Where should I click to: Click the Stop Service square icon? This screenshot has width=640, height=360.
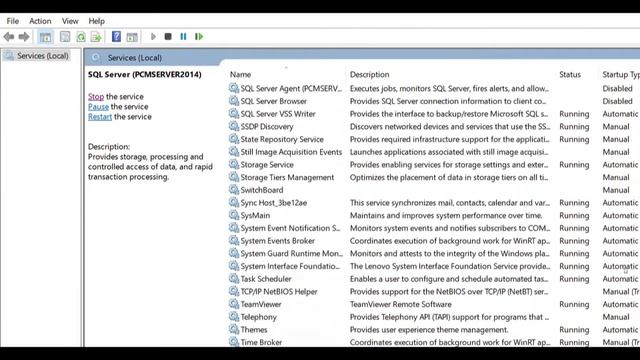click(x=168, y=36)
